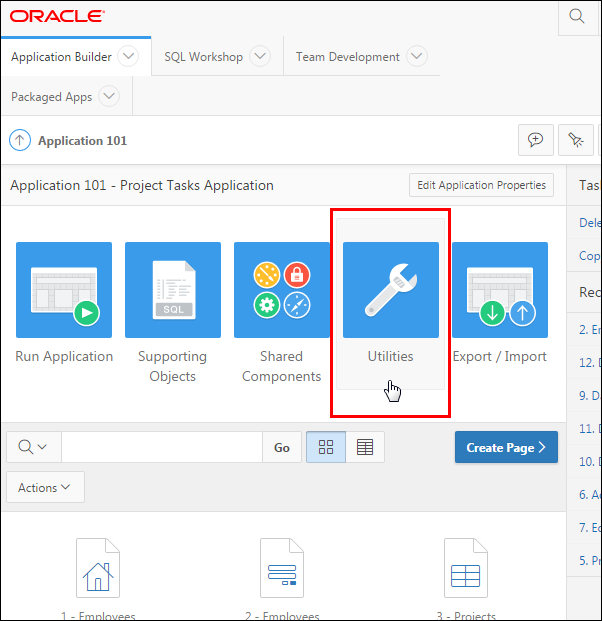
Task: Go up using the arrow beside Application 101
Action: (20, 140)
